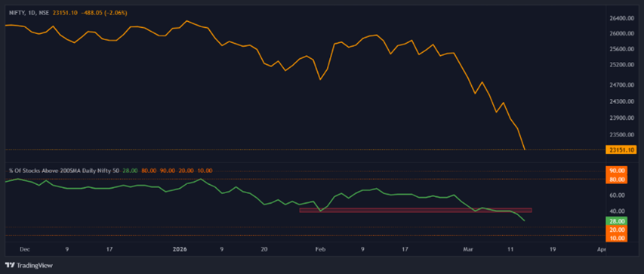Click the 20.00 value in indicator legend

(186, 170)
